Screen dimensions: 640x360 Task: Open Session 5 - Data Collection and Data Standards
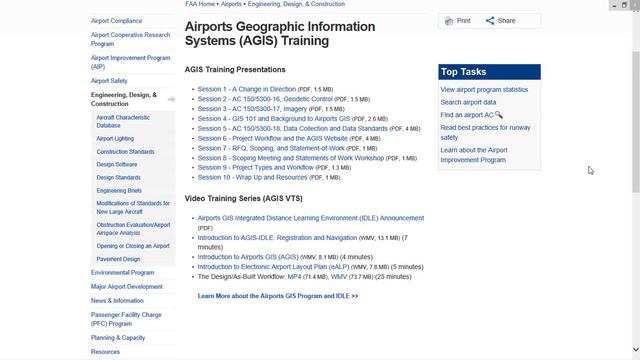[293, 129]
